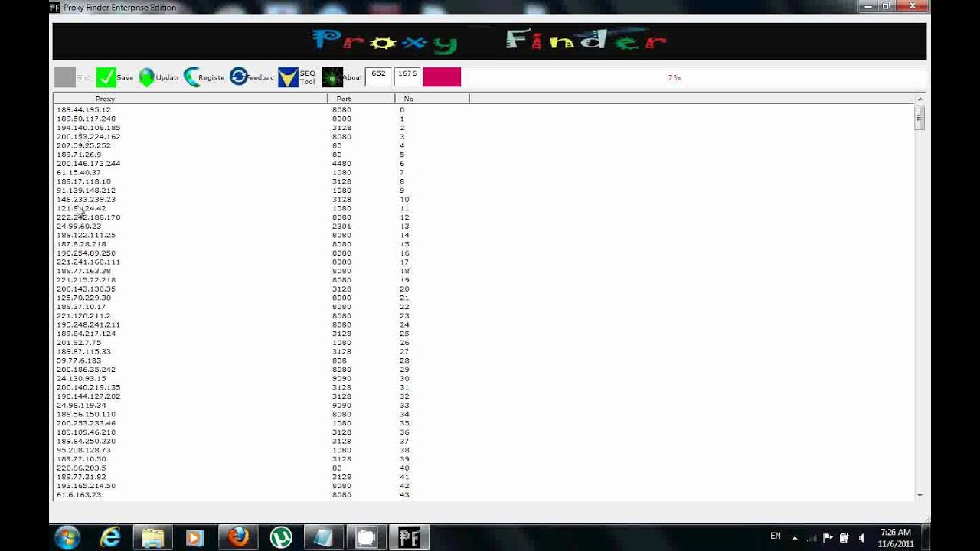Select proxy row 189.17.118.10
Image resolution: width=980 pixels, height=551 pixels.
[83, 181]
